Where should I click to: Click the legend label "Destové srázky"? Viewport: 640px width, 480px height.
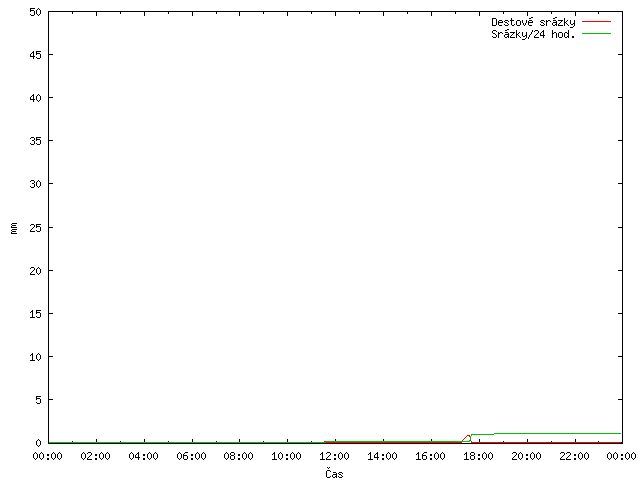tap(533, 22)
